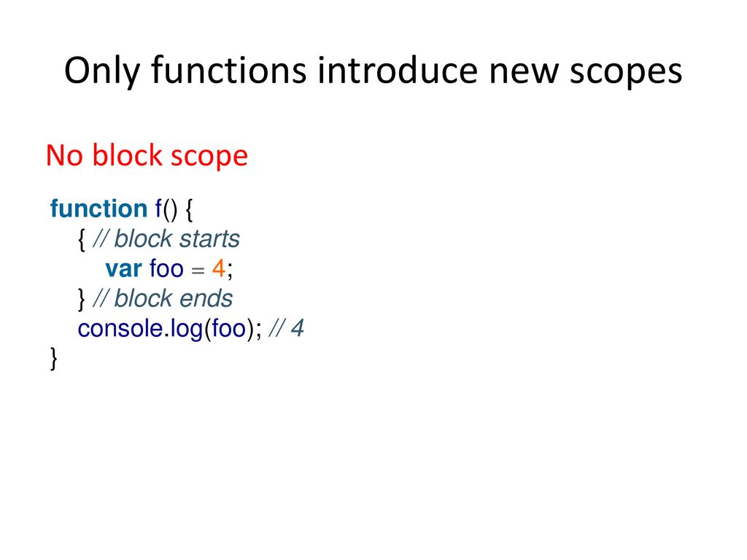Image resolution: width=747 pixels, height=560 pixels.
Task: Click the 'var' keyword
Action: click(124, 269)
